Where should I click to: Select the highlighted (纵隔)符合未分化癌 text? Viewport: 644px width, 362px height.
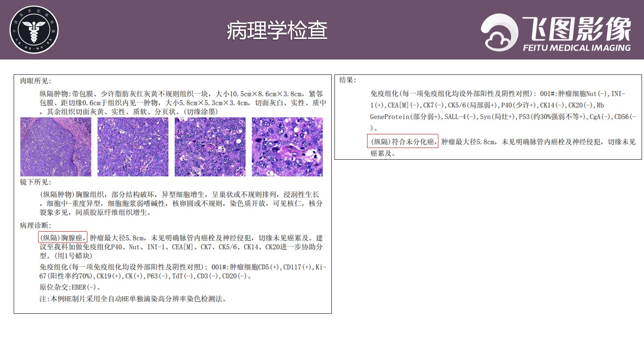[402, 142]
